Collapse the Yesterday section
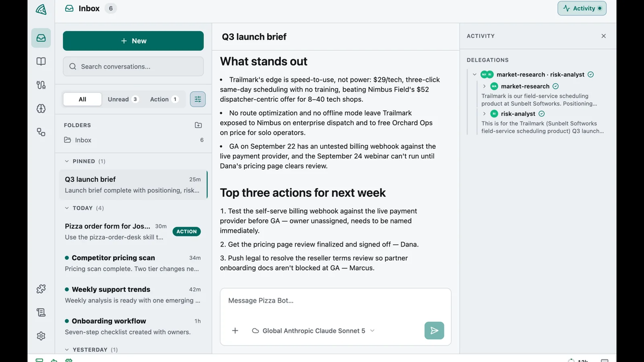644x362 pixels. (67, 350)
